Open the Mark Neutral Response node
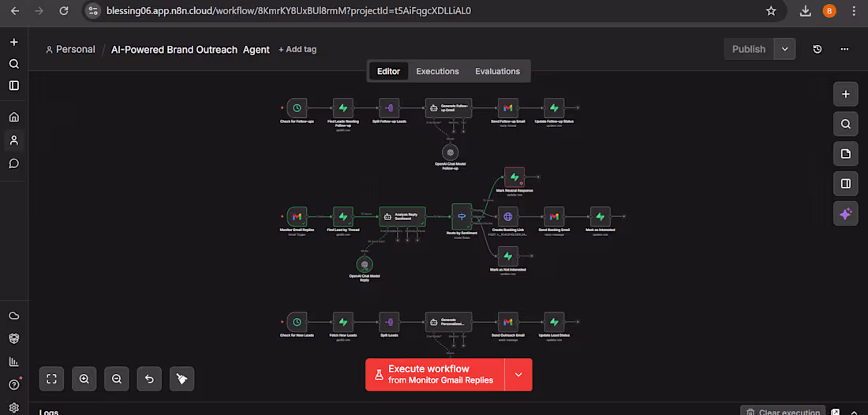Screen dimensions: 868x415 [x=514, y=177]
